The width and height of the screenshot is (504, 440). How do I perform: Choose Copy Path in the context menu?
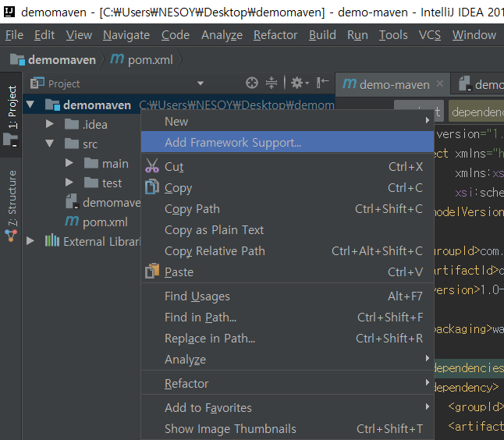coord(287,209)
